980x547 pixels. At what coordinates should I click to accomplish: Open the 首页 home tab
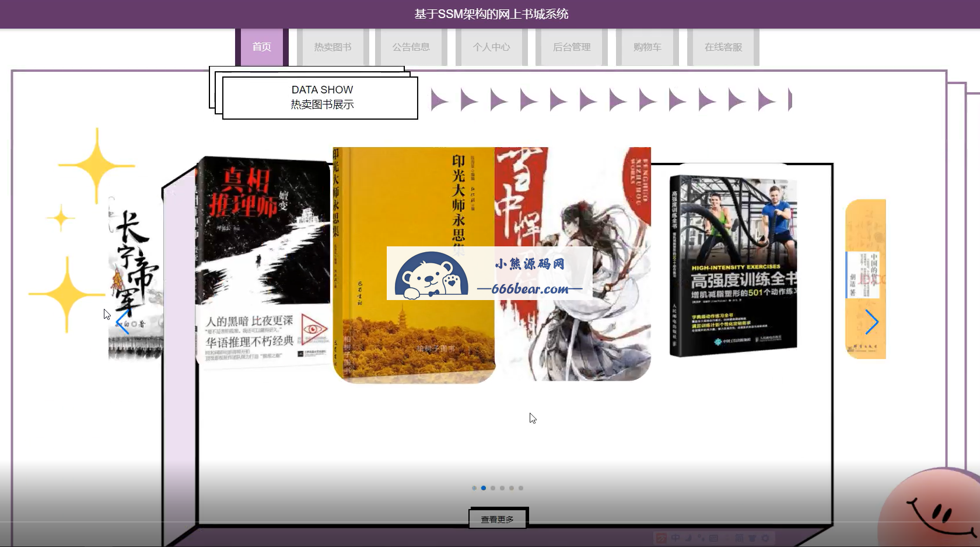click(262, 47)
